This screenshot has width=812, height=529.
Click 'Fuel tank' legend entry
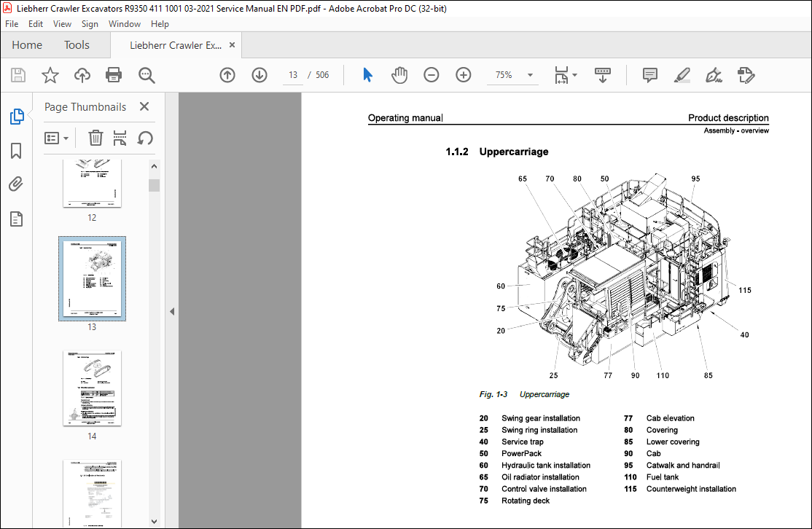(x=663, y=477)
